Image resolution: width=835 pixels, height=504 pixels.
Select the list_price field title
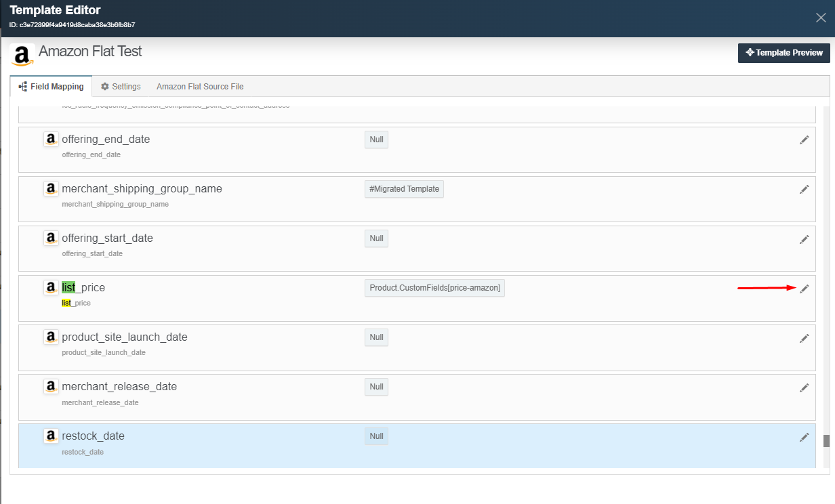83,287
